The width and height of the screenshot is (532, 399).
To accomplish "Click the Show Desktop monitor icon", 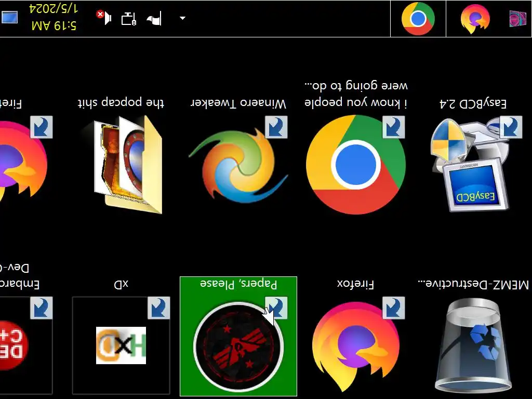I will click(x=9, y=18).
